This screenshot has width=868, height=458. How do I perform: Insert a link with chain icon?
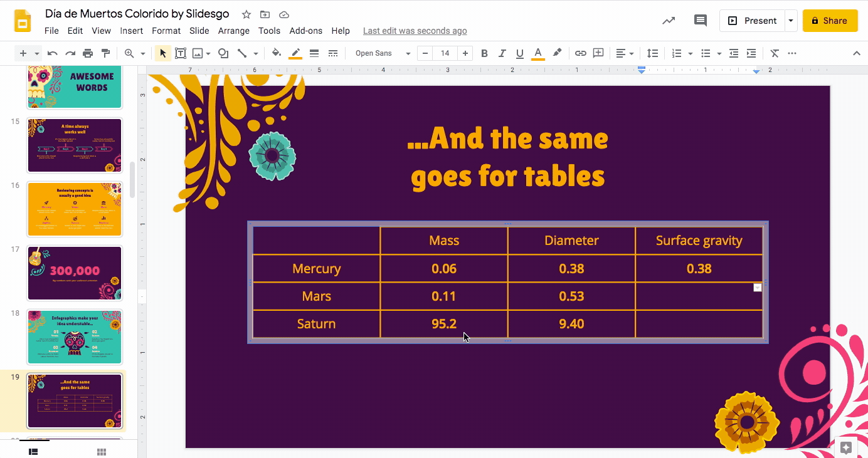click(x=581, y=53)
